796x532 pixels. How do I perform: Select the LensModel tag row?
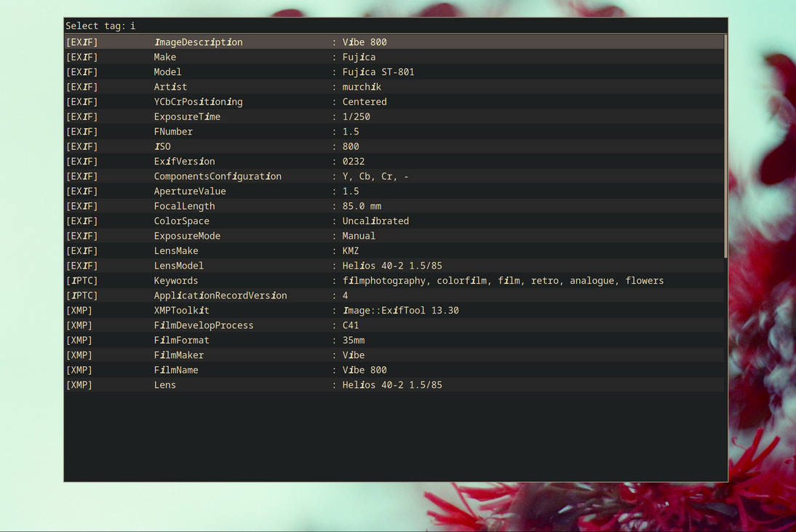pos(394,266)
